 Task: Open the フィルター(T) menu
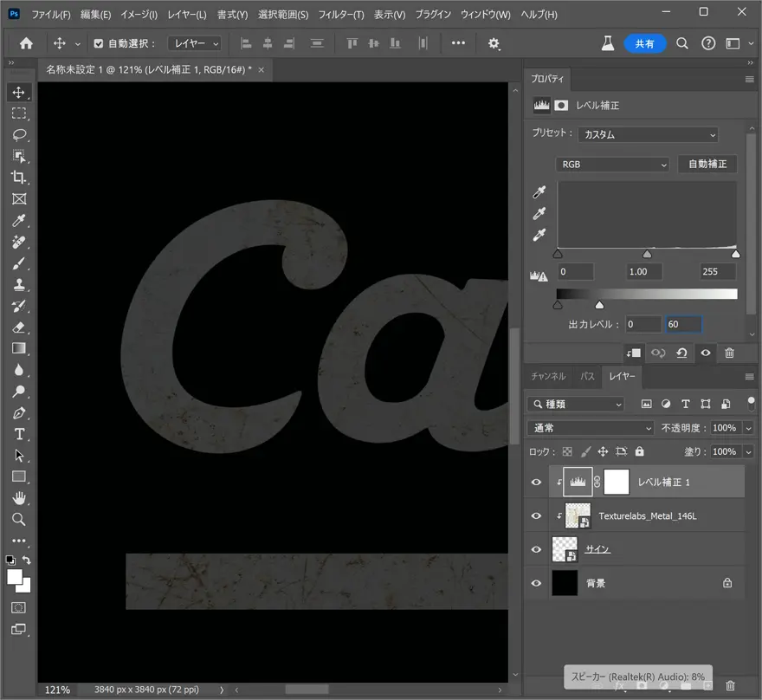click(x=341, y=15)
